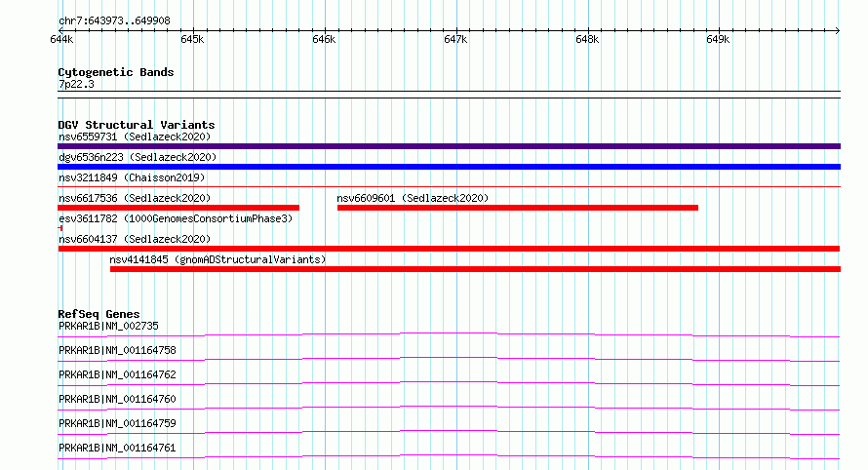Click the PRKAR1B|NM_001164759 gene label
This screenshot has width=868, height=470.
click(117, 423)
